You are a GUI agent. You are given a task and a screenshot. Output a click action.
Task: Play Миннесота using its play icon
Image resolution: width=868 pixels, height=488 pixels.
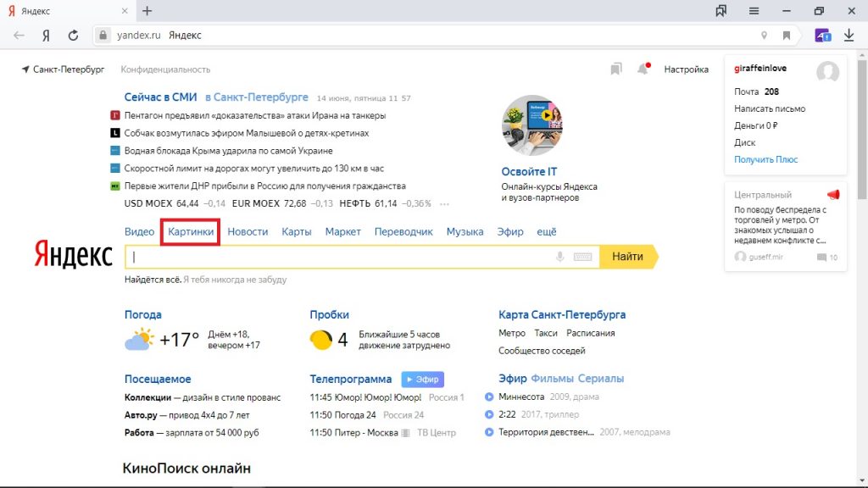(x=489, y=396)
